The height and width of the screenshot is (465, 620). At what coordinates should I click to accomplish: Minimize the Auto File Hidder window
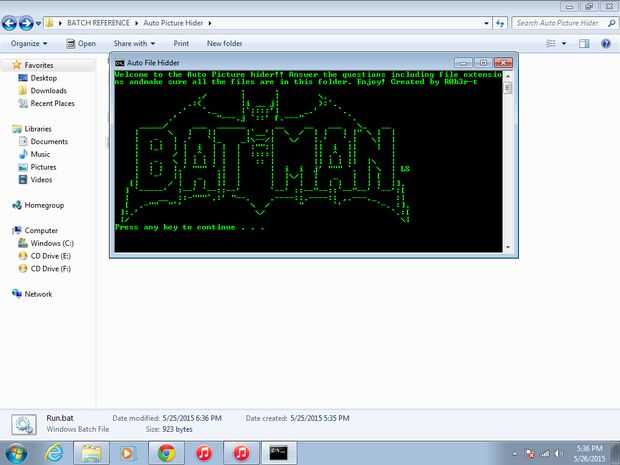pyautogui.click(x=463, y=62)
